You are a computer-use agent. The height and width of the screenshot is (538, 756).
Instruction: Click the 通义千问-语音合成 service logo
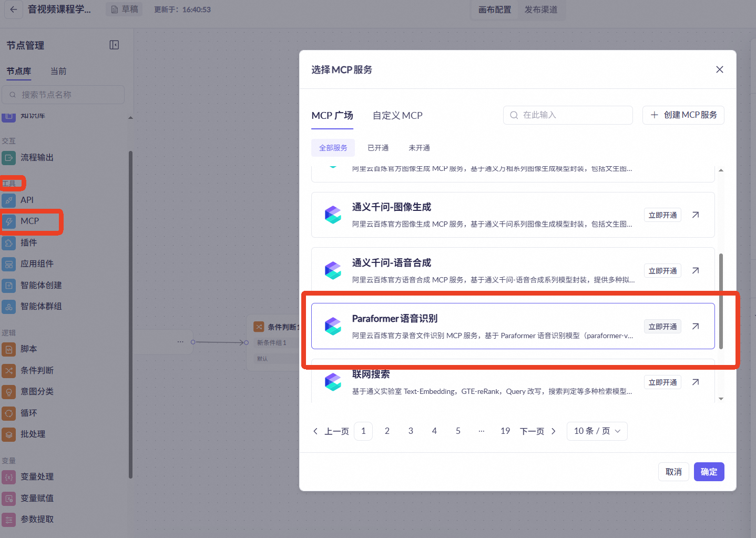(x=333, y=270)
